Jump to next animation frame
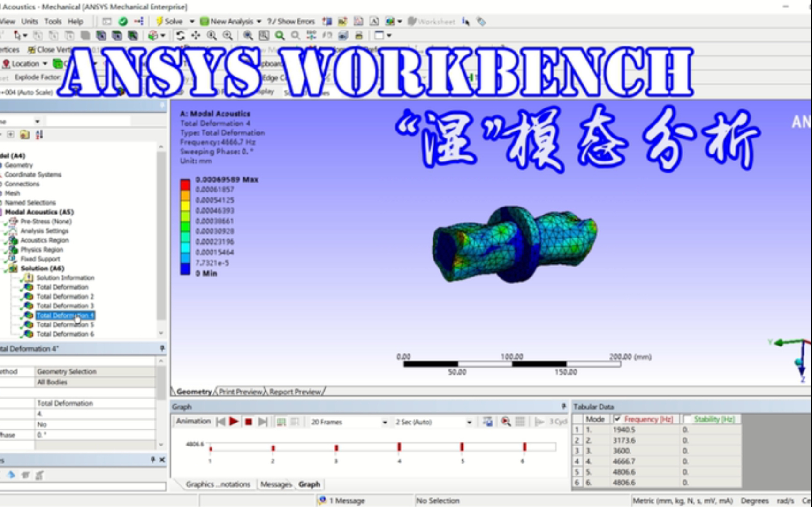Image resolution: width=812 pixels, height=507 pixels. [263, 422]
